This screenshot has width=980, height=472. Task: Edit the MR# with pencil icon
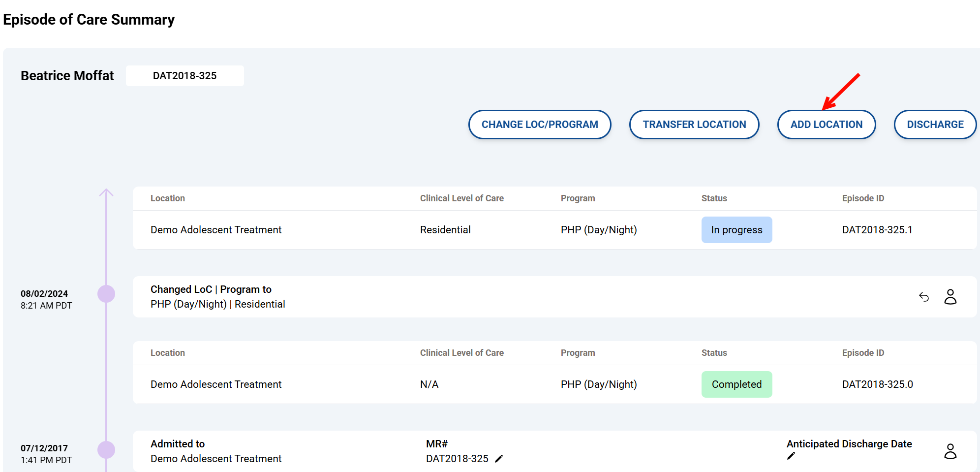click(499, 459)
